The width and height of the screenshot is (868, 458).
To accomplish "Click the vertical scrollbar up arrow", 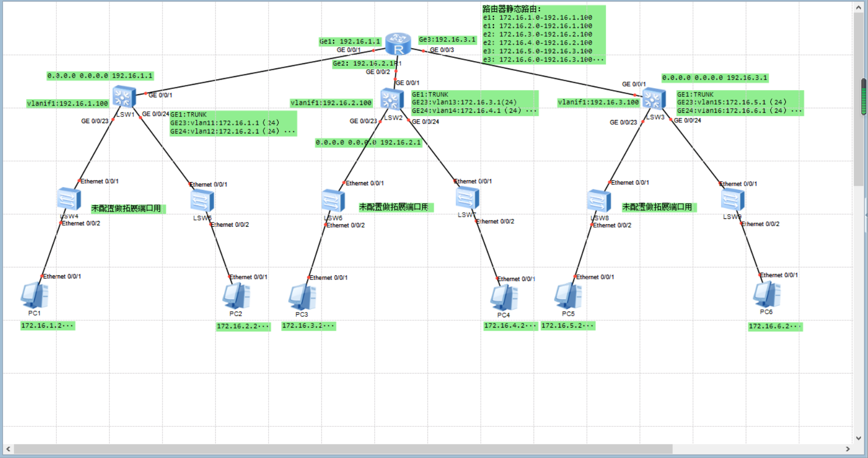I will [x=859, y=8].
